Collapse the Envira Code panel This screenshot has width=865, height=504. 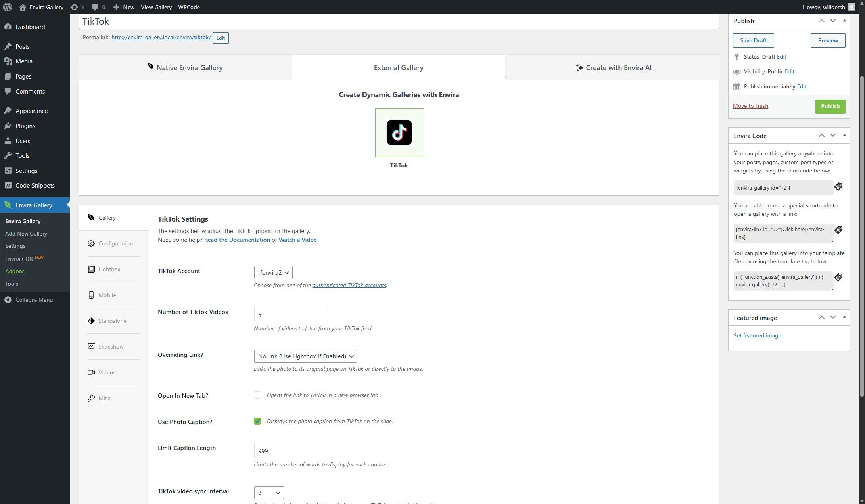pyautogui.click(x=844, y=136)
